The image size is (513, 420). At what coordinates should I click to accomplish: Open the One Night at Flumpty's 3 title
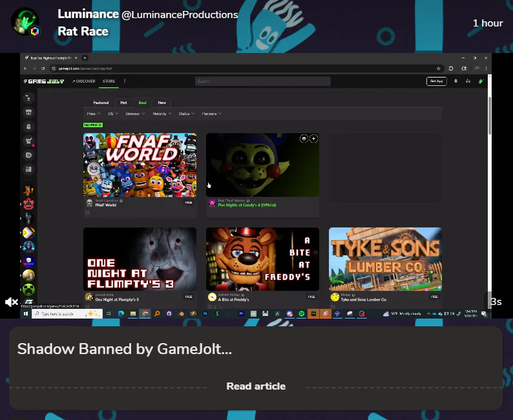[117, 299]
